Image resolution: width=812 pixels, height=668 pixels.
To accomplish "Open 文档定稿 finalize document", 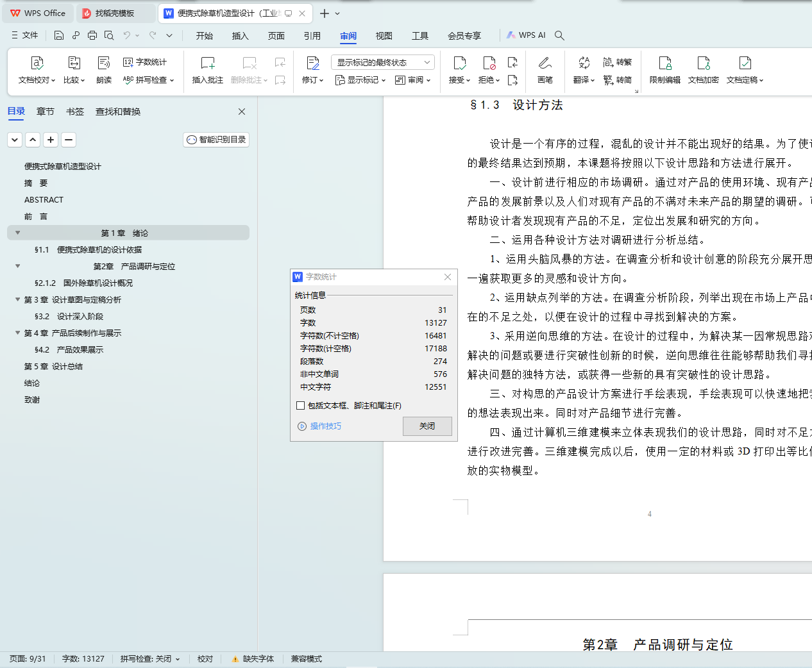I will (745, 71).
